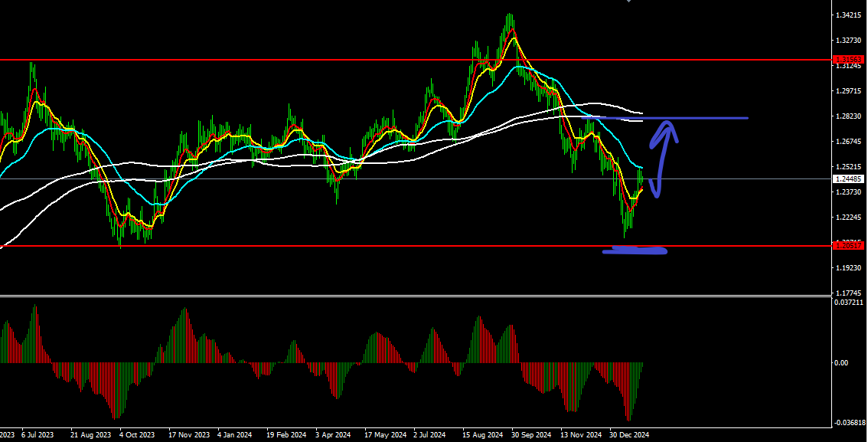The height and width of the screenshot is (442, 868).
Task: Click the 1.32730 price axis value
Action: [x=849, y=41]
